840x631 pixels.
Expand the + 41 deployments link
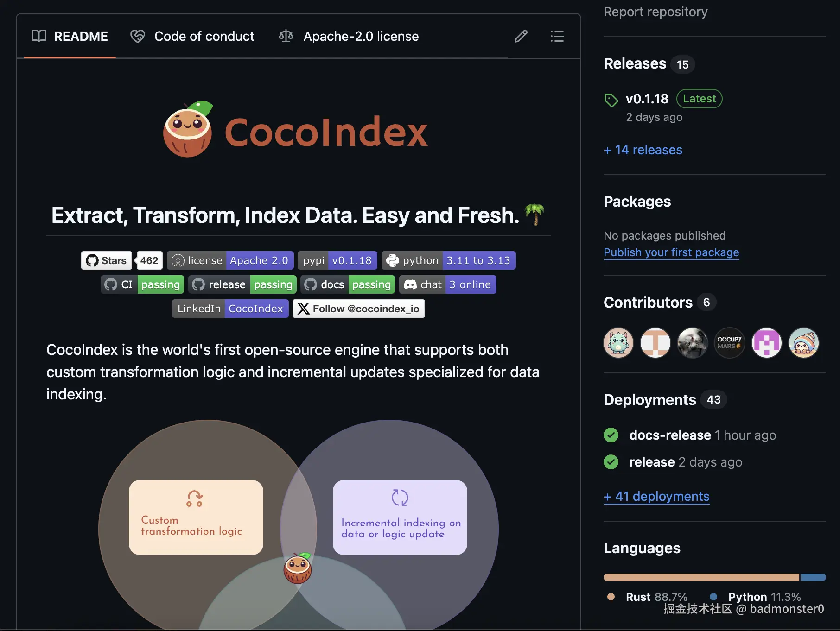656,496
